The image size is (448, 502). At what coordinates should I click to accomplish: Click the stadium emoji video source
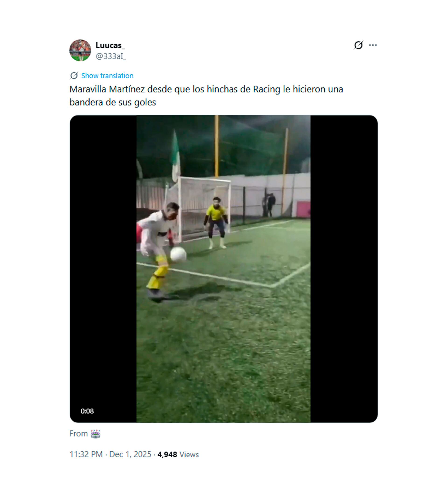(x=95, y=434)
